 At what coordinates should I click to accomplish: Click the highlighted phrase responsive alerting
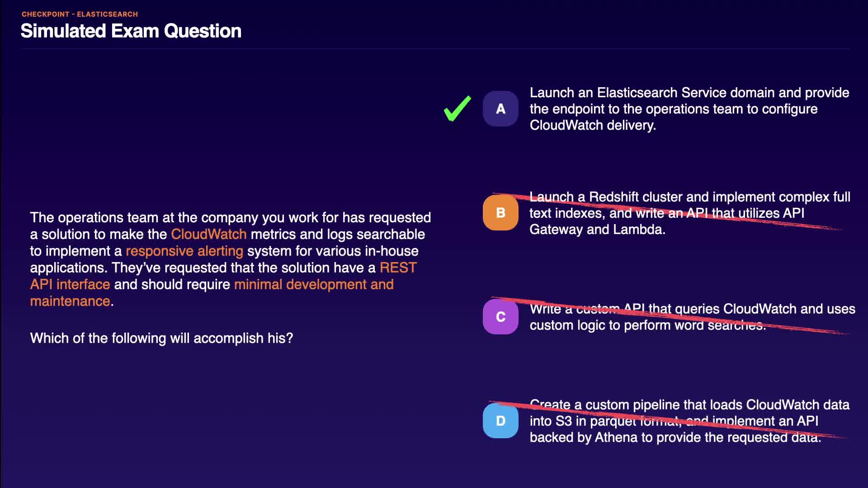[x=184, y=251]
